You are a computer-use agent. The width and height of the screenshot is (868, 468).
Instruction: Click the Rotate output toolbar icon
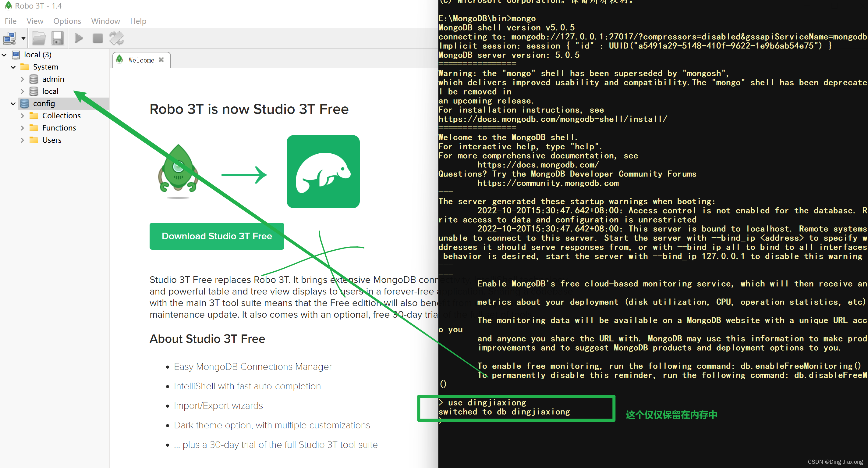point(117,38)
